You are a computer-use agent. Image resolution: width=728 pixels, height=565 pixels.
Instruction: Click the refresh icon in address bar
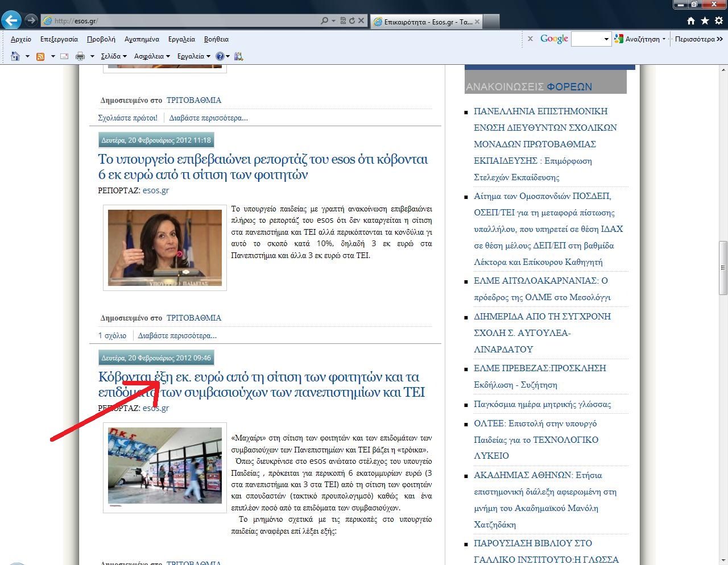[x=352, y=21]
